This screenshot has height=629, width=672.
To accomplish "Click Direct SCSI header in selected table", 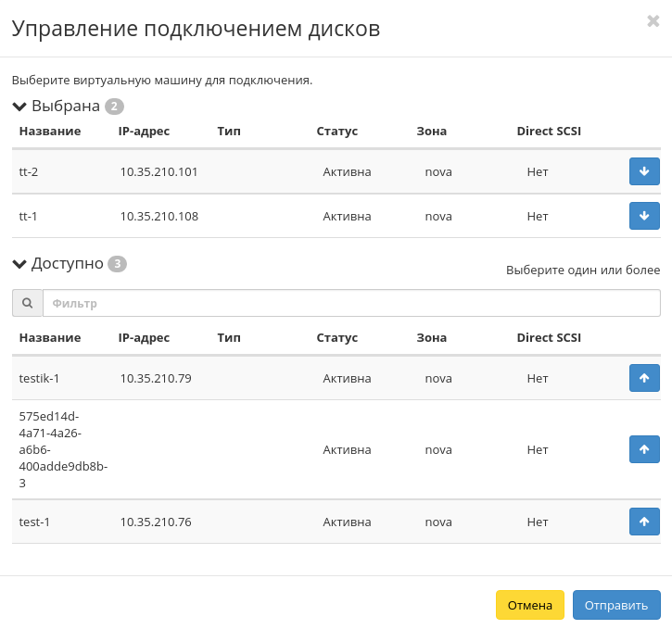I will coord(549,131).
